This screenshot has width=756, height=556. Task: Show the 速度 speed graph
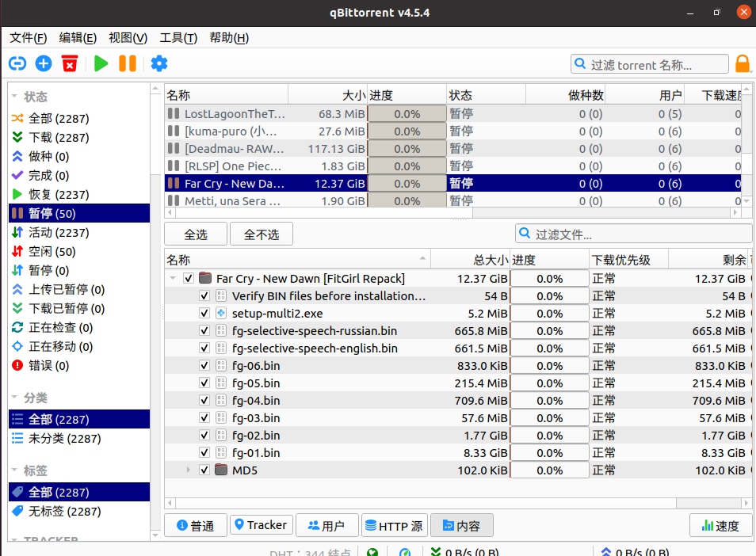(721, 525)
